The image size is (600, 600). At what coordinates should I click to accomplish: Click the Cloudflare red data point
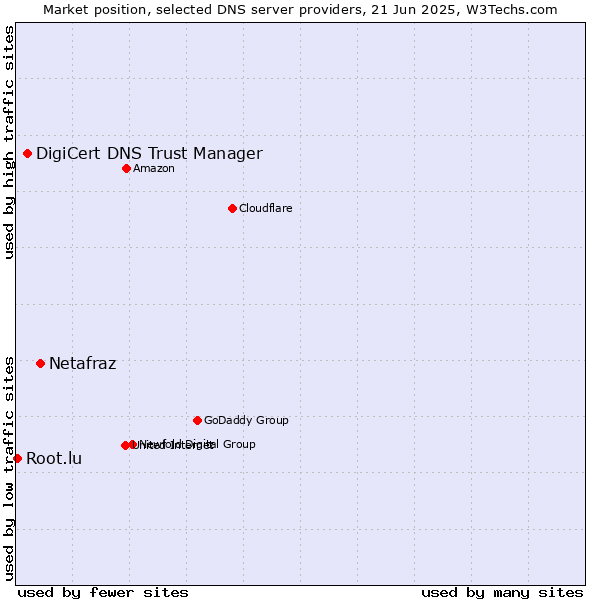[x=233, y=209]
